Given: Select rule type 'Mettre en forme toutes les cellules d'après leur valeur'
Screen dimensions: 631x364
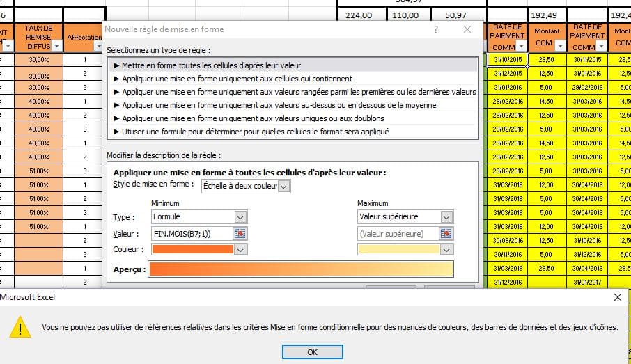Looking at the screenshot, I should coord(293,65).
